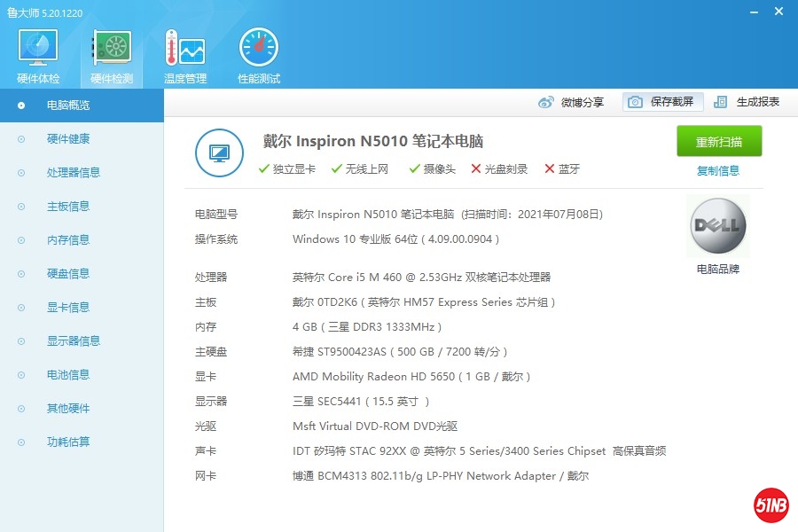Click the 操作系统 row label
Screen dimensions: 798x532
click(x=216, y=239)
